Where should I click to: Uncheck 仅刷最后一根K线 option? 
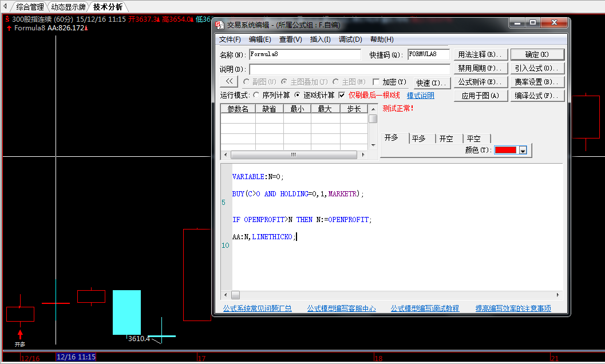tap(342, 96)
